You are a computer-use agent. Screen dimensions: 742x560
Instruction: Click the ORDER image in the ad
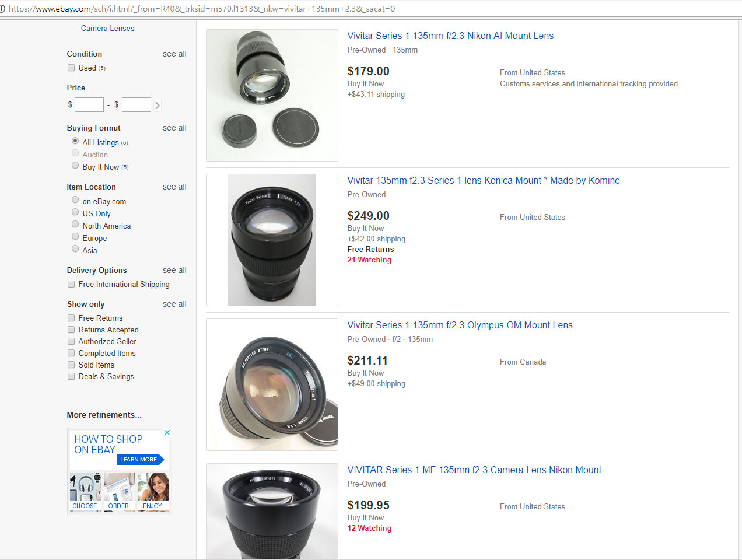click(118, 492)
